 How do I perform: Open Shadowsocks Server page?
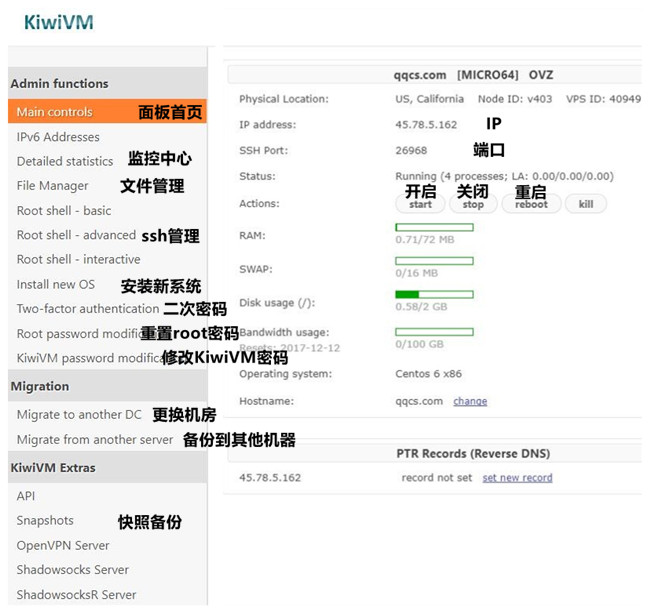[73, 570]
